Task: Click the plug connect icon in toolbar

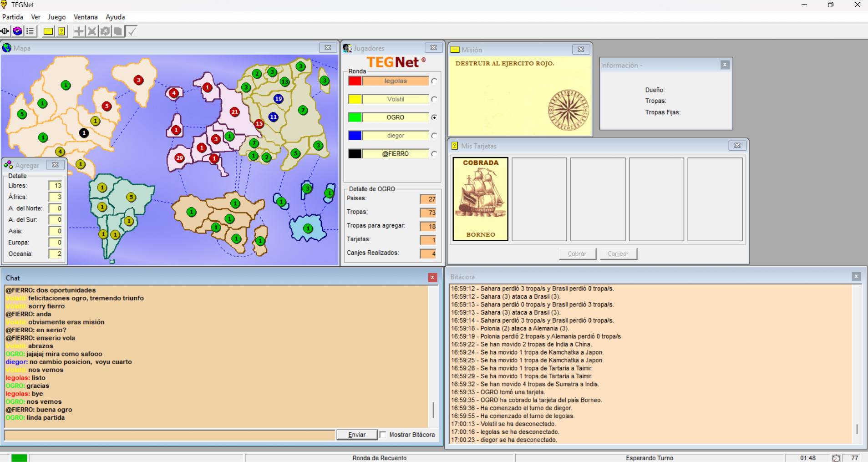Action: [x=5, y=31]
